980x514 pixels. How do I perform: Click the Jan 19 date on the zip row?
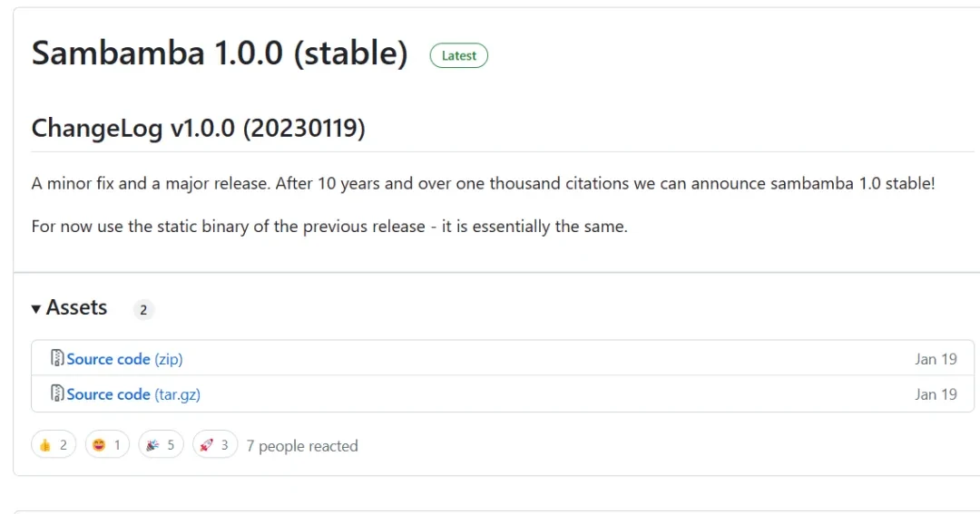936,359
